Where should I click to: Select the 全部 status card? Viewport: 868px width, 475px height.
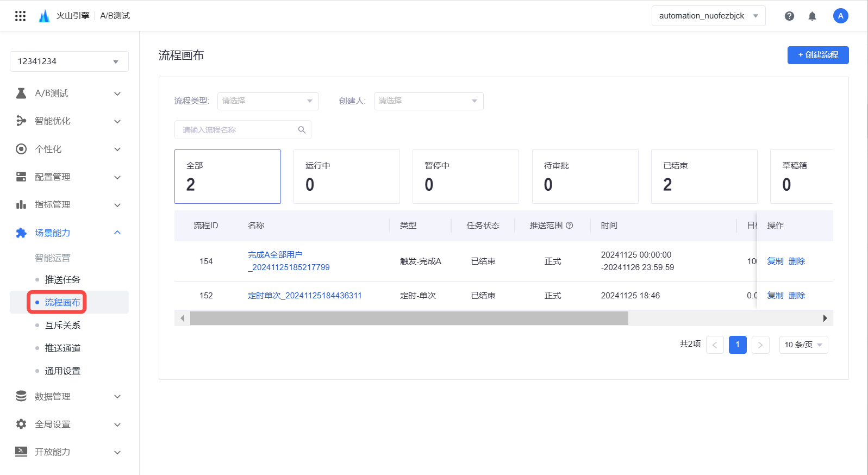point(228,177)
